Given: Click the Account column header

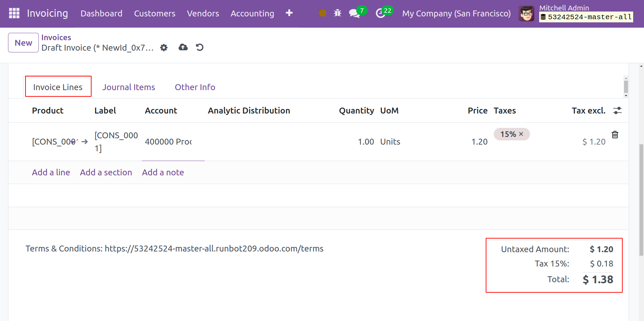Looking at the screenshot, I should click(x=161, y=111).
